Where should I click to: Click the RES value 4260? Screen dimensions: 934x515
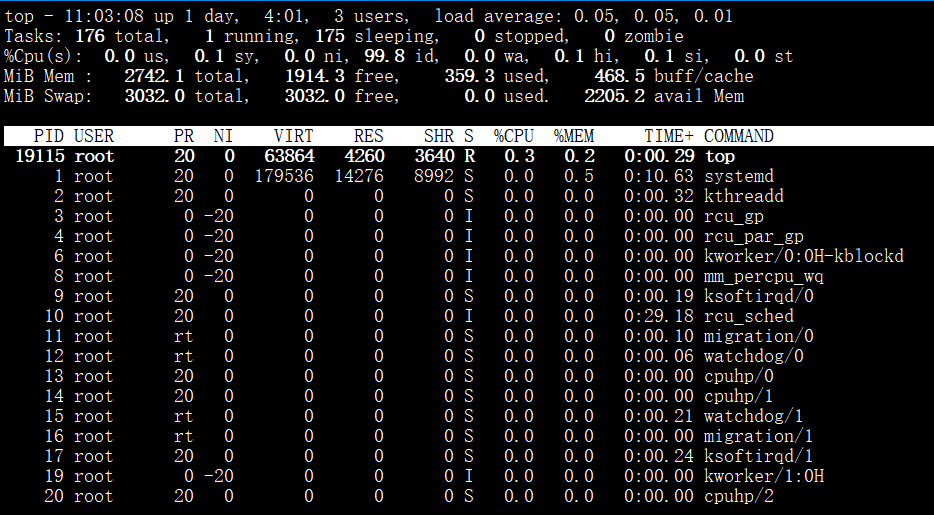coord(364,157)
